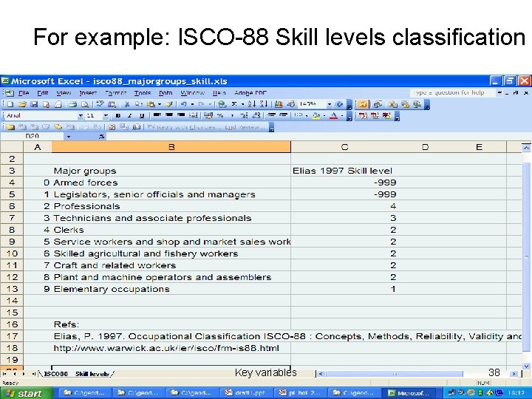Select the Format Painter brush icon
Image resolution: width=532 pixels, height=399 pixels.
169,104
